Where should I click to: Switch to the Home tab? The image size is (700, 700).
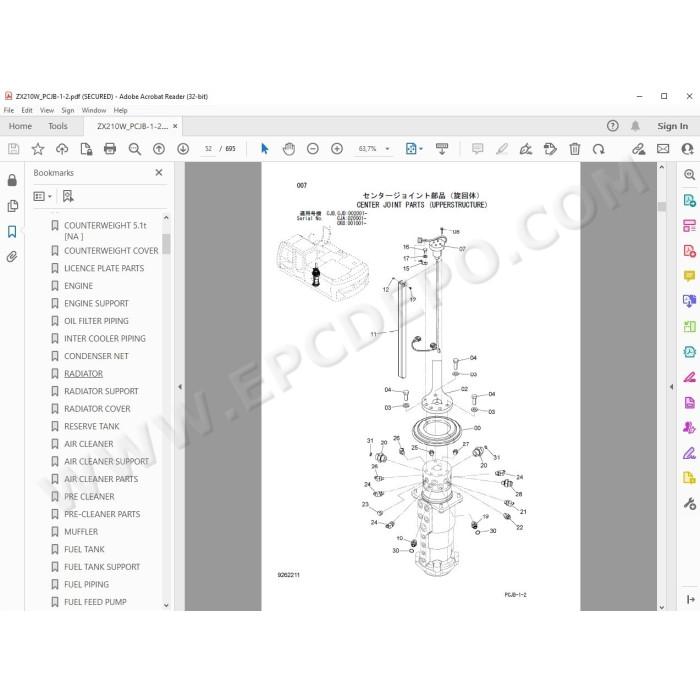20,126
